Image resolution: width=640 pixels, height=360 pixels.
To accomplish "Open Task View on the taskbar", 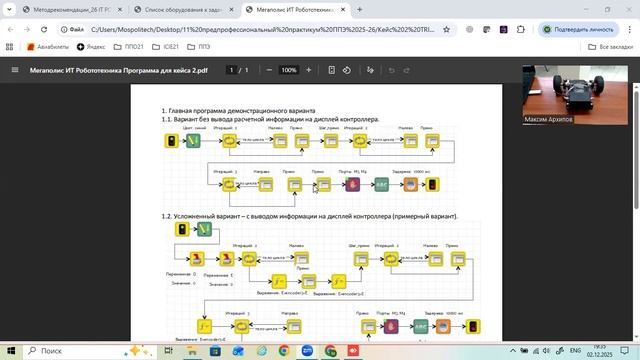I will (168, 351).
